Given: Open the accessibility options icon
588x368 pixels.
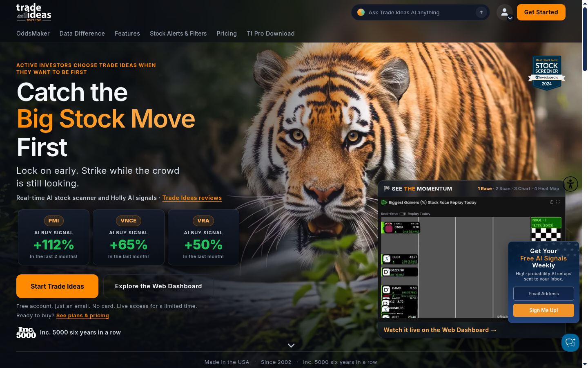Looking at the screenshot, I should (x=570, y=184).
